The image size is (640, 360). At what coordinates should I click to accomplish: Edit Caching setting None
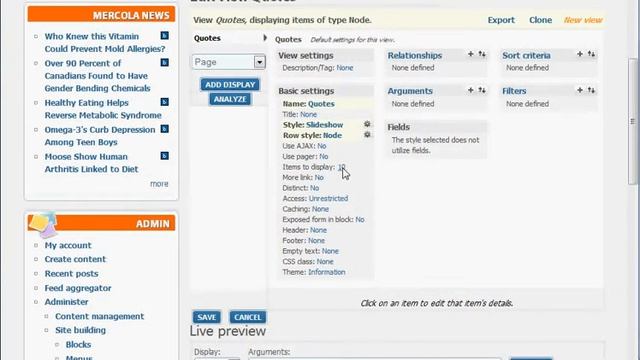[320, 209]
